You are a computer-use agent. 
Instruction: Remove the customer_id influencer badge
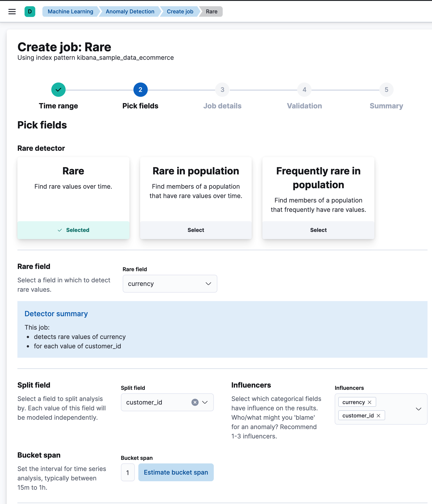[378, 415]
